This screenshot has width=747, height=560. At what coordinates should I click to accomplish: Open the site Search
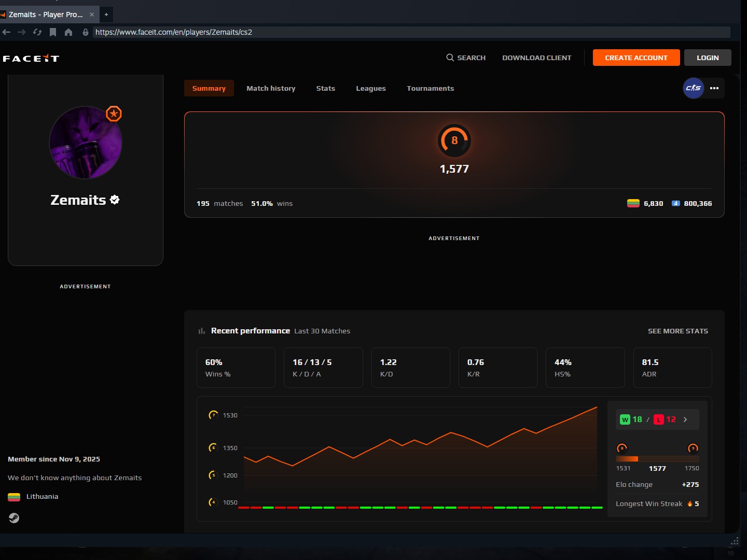[466, 58]
